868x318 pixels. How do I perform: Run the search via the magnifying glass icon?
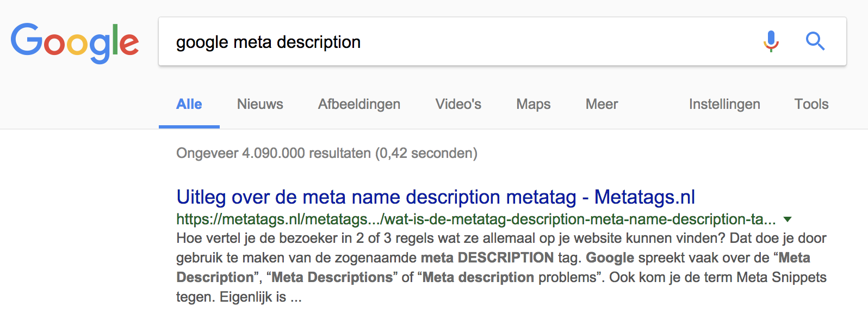(x=815, y=41)
